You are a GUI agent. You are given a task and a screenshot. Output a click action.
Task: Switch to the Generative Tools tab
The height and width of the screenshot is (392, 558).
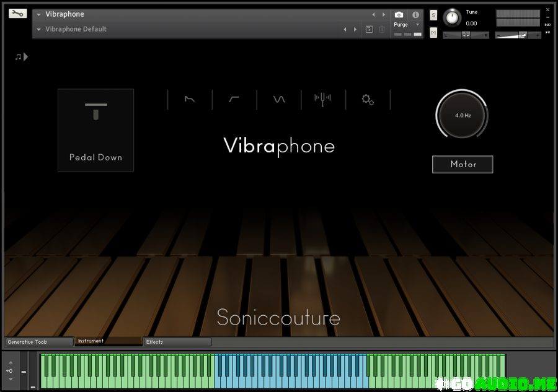click(x=39, y=342)
